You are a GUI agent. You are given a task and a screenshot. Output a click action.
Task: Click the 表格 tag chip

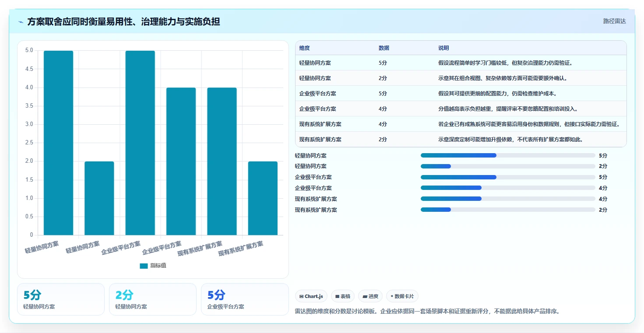343,296
